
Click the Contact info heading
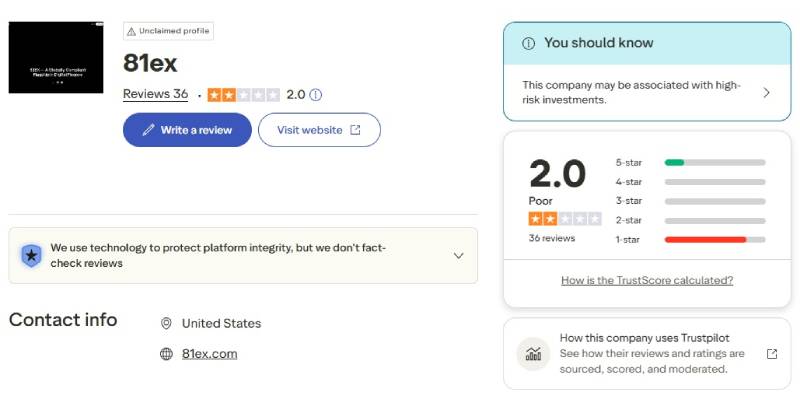click(x=63, y=320)
